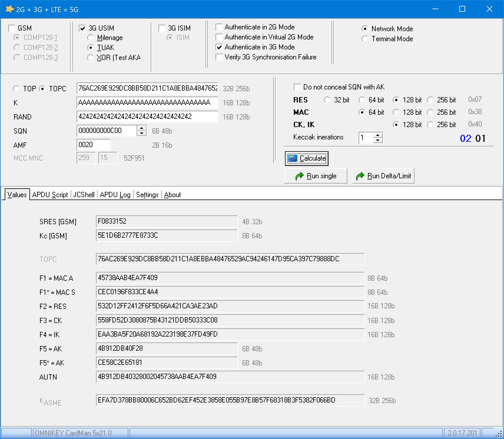Set MAC length to 256 bit
This screenshot has width=504, height=439.
[x=430, y=112]
